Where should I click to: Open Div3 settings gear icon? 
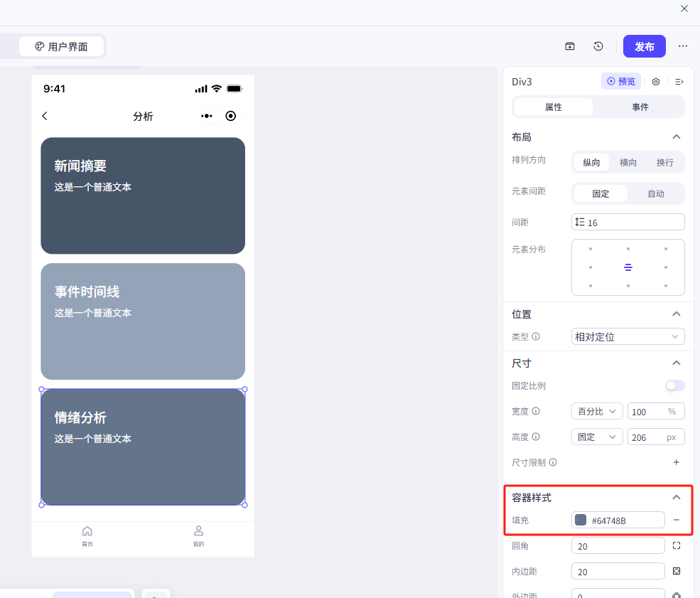(656, 82)
